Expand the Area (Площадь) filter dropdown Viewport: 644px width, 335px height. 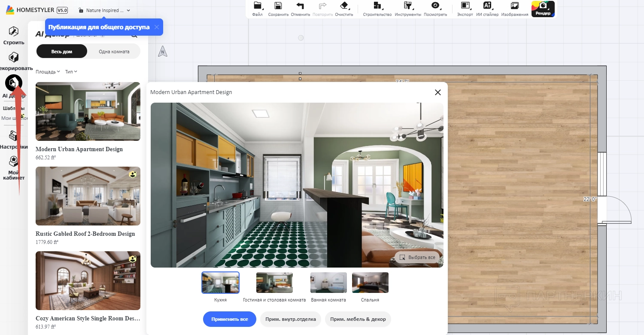click(48, 72)
